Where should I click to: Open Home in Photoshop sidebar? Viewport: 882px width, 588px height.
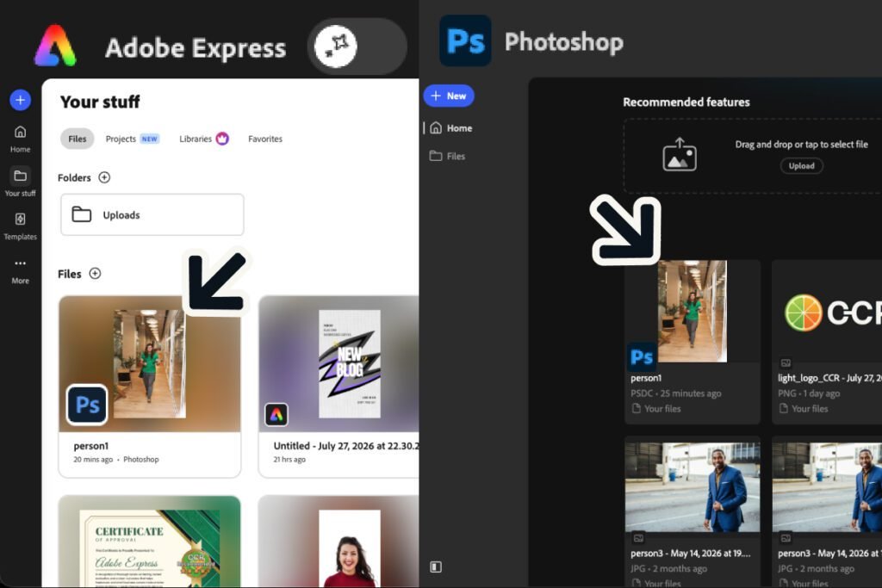(451, 128)
